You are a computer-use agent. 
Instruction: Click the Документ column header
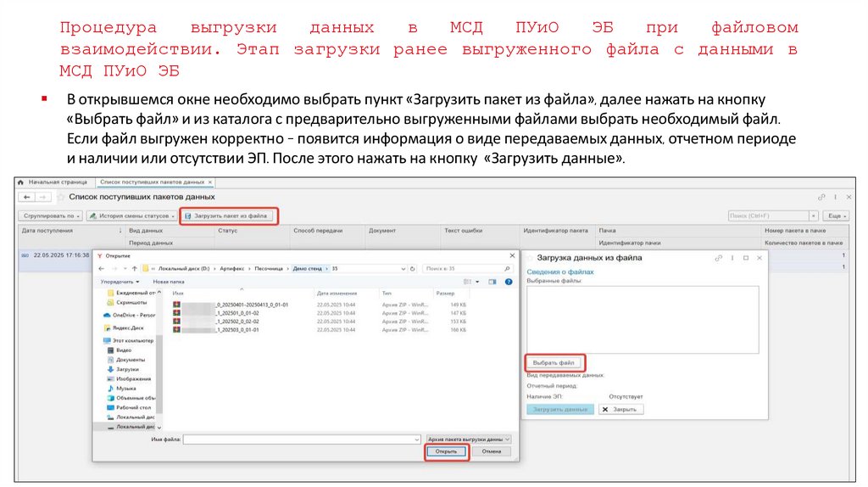click(382, 231)
